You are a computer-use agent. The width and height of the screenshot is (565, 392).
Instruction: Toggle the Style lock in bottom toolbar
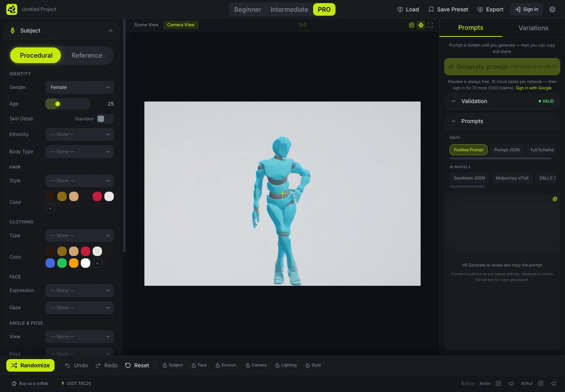(313, 365)
